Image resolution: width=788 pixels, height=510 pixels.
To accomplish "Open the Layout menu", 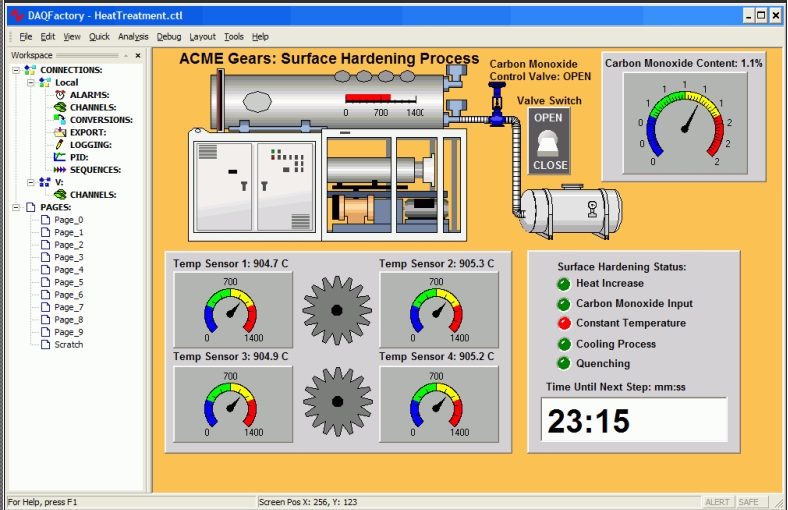I will (x=202, y=37).
